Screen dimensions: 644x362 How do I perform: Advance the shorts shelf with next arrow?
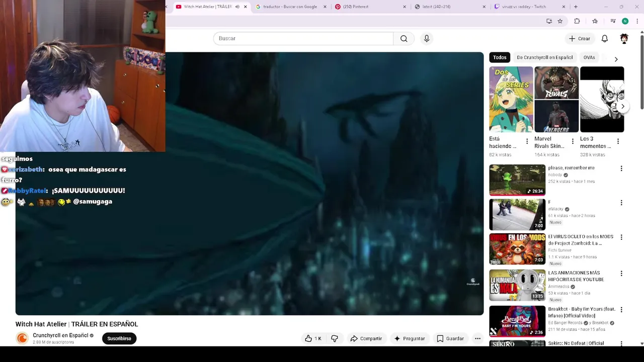coord(623,107)
